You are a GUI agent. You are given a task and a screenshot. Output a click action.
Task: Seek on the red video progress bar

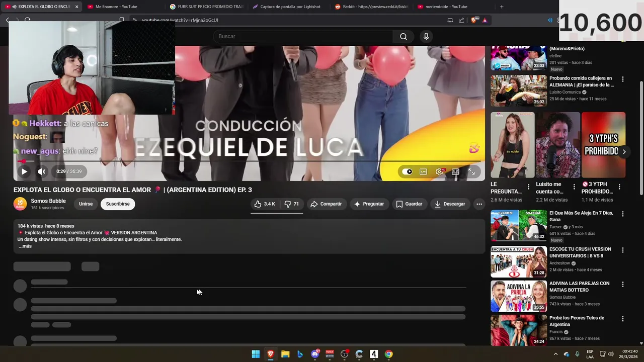(x=249, y=161)
